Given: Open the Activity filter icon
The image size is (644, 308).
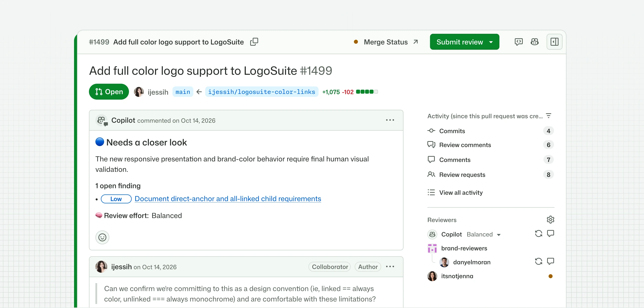Looking at the screenshot, I should (x=549, y=116).
